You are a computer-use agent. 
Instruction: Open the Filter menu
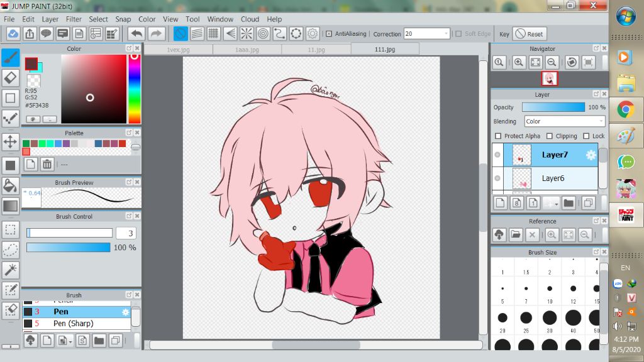tap(74, 19)
